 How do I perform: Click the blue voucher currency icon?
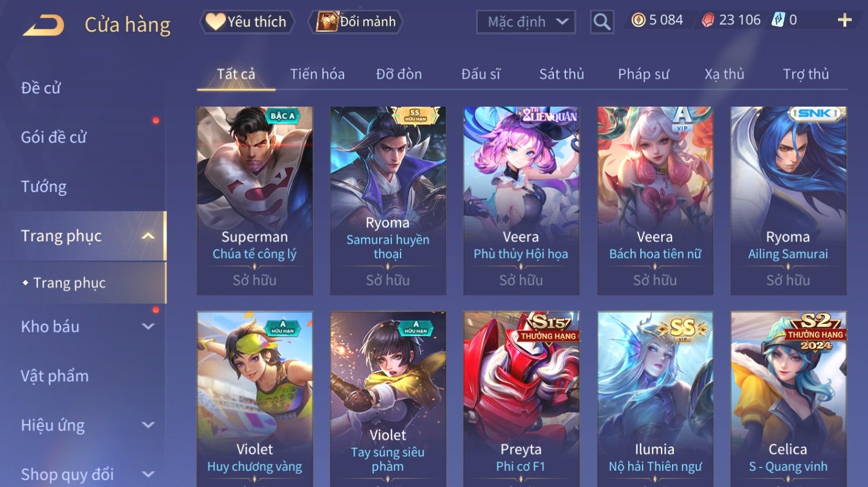pos(778,20)
